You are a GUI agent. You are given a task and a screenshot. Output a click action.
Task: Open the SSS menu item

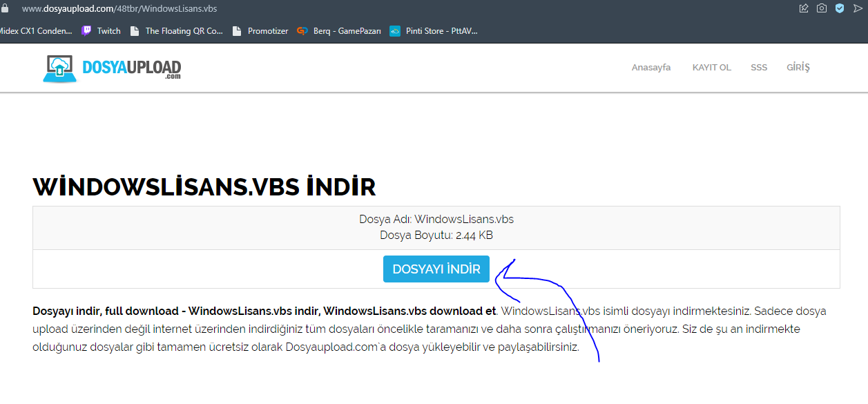(x=759, y=68)
